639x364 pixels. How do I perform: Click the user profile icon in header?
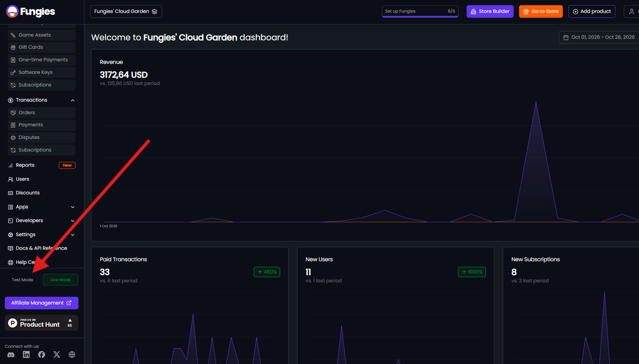click(632, 11)
